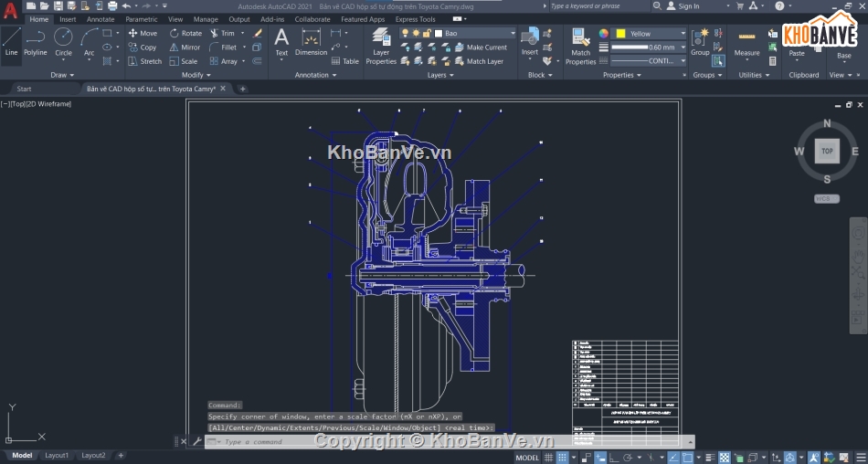
Task: Click the Sign In button
Action: point(683,6)
